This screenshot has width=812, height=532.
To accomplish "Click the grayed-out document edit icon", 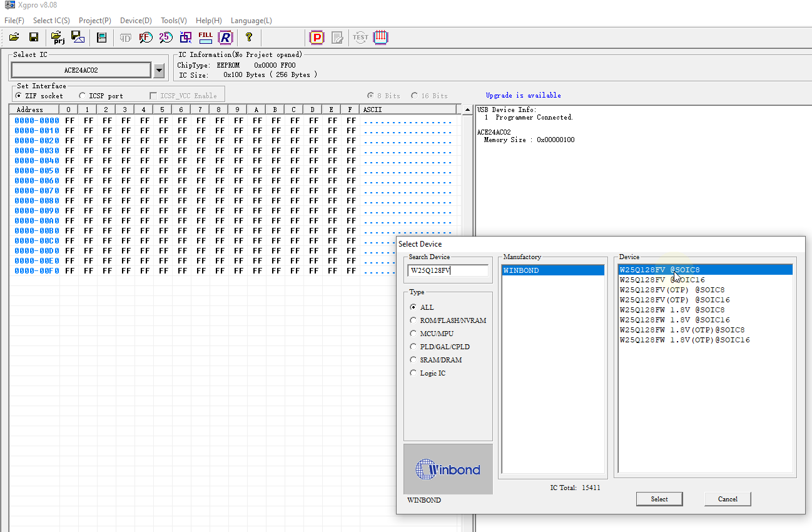I will click(x=337, y=38).
